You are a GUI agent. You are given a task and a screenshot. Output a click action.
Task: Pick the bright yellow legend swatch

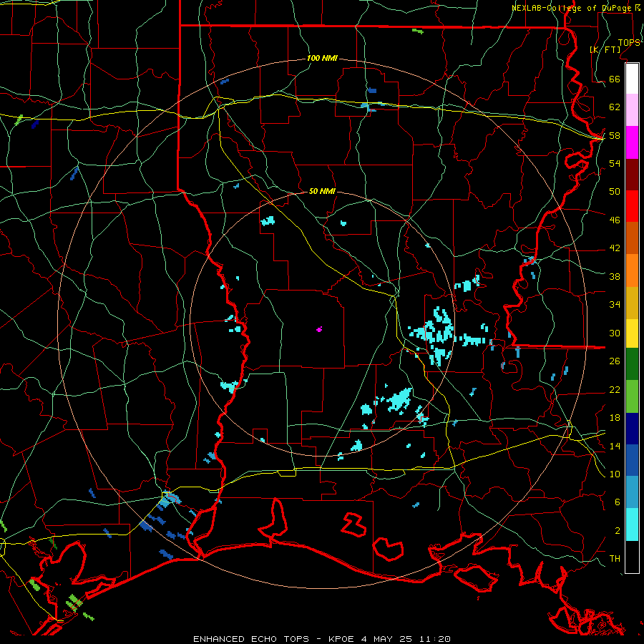(x=632, y=333)
